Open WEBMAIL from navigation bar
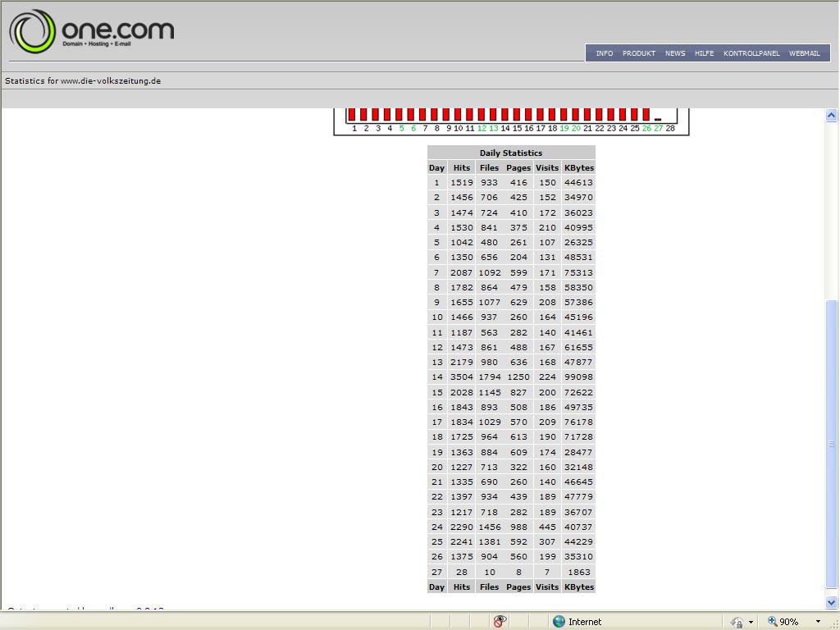Viewport: 840px width, 630px height. pos(804,53)
